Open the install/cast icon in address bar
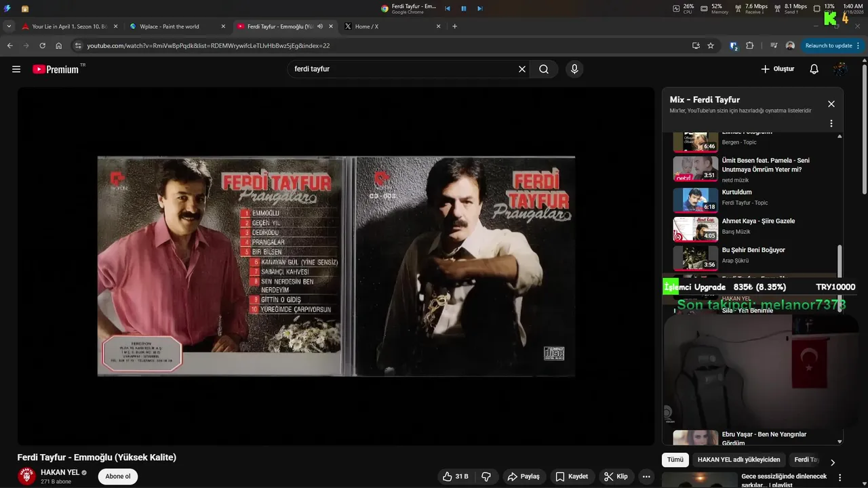This screenshot has height=488, width=868. (696, 45)
